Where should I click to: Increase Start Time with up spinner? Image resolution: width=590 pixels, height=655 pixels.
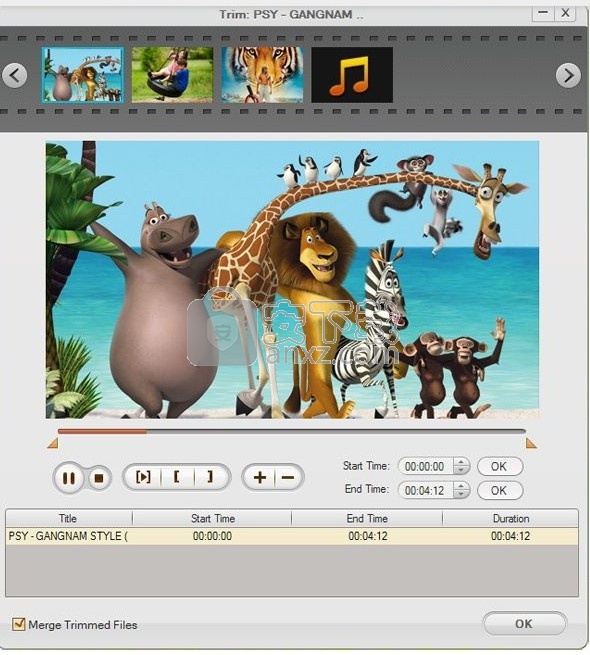click(461, 462)
